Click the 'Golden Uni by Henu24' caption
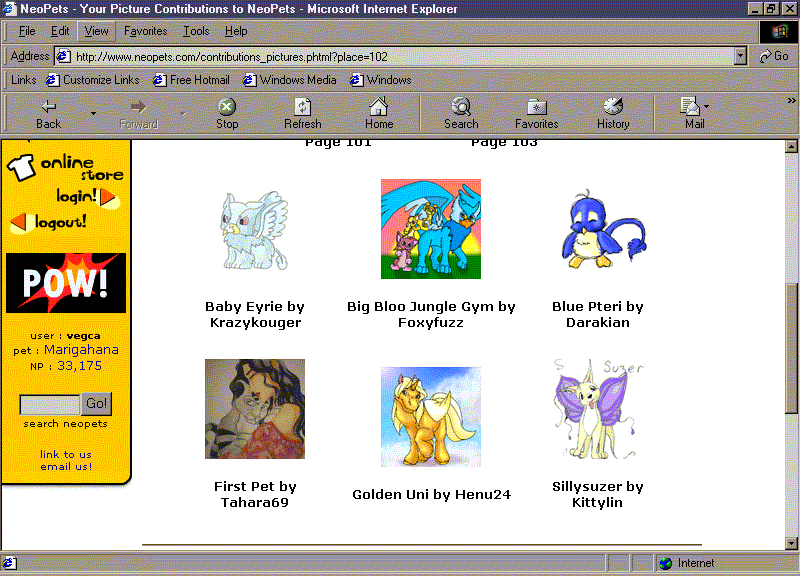 point(432,494)
